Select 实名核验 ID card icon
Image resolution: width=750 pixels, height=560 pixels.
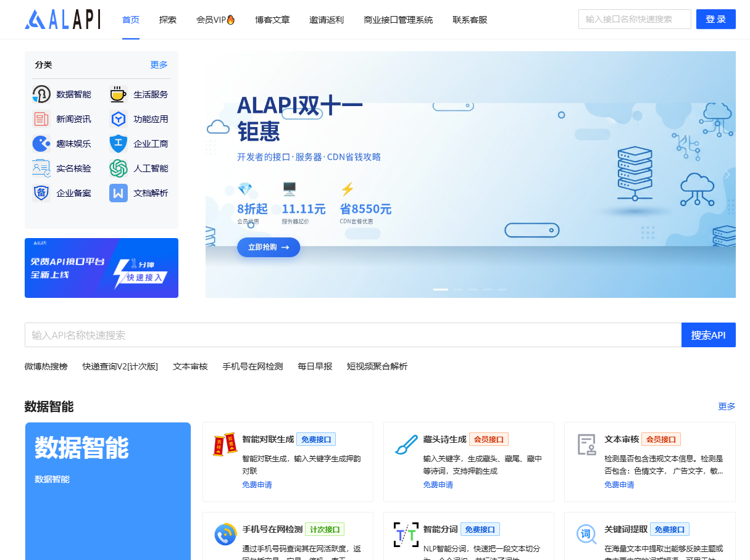point(41,168)
